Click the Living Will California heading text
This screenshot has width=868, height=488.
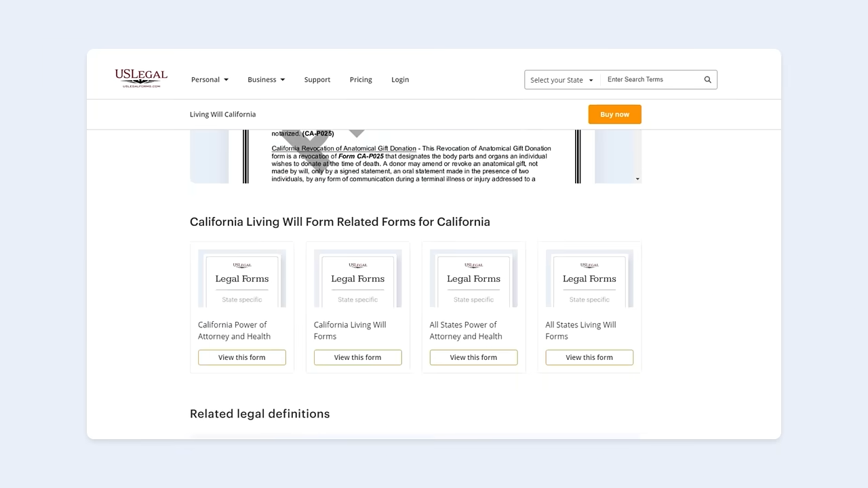[222, 115]
